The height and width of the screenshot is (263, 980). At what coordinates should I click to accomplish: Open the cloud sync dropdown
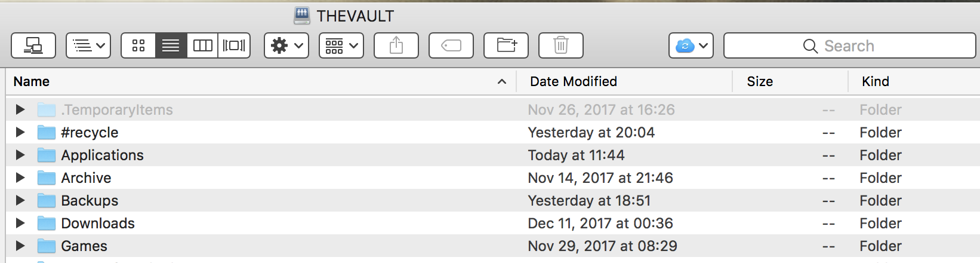pyautogui.click(x=691, y=45)
